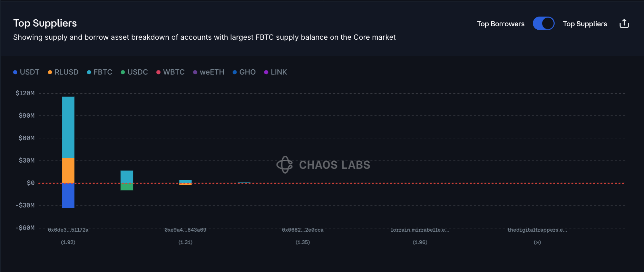Click the tall FBTC bar segment
644x272 pixels.
coord(68,127)
